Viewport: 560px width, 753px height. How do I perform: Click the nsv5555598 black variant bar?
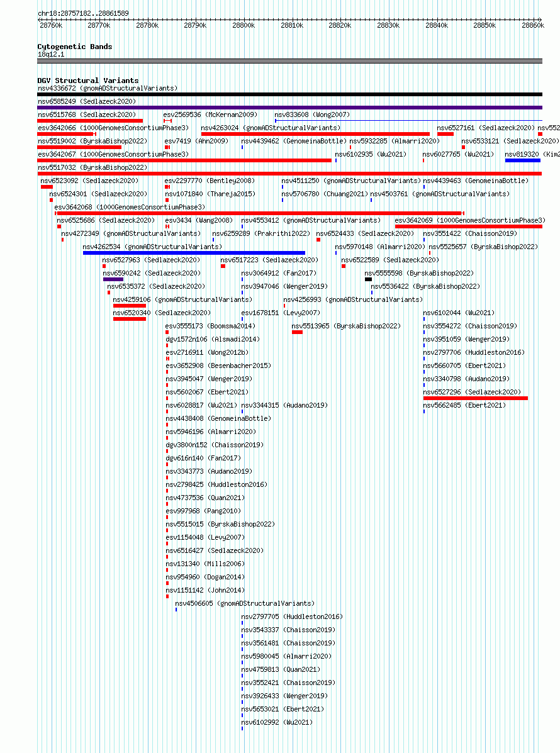[x=368, y=279]
